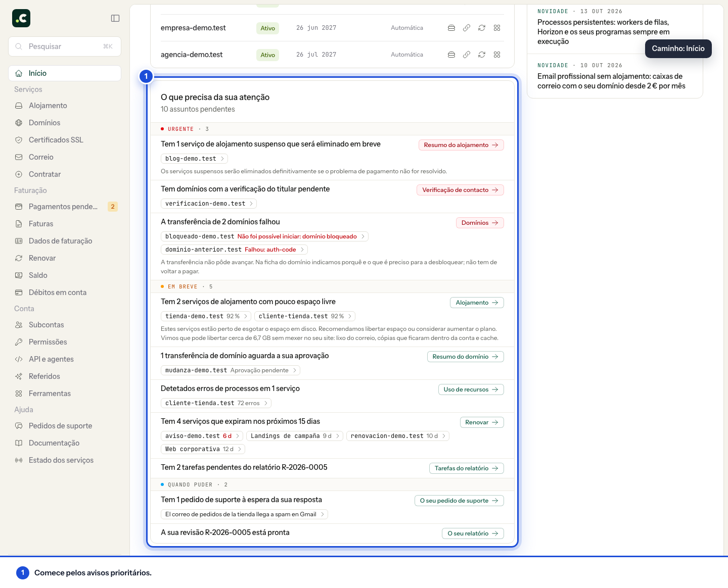Click the green logo icon in the sidebar
This screenshot has height=588, width=728.
pyautogui.click(x=21, y=18)
